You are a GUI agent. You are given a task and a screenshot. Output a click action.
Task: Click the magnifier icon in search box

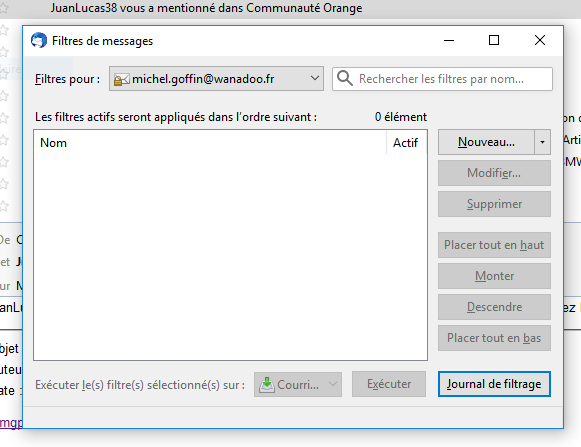(x=345, y=79)
